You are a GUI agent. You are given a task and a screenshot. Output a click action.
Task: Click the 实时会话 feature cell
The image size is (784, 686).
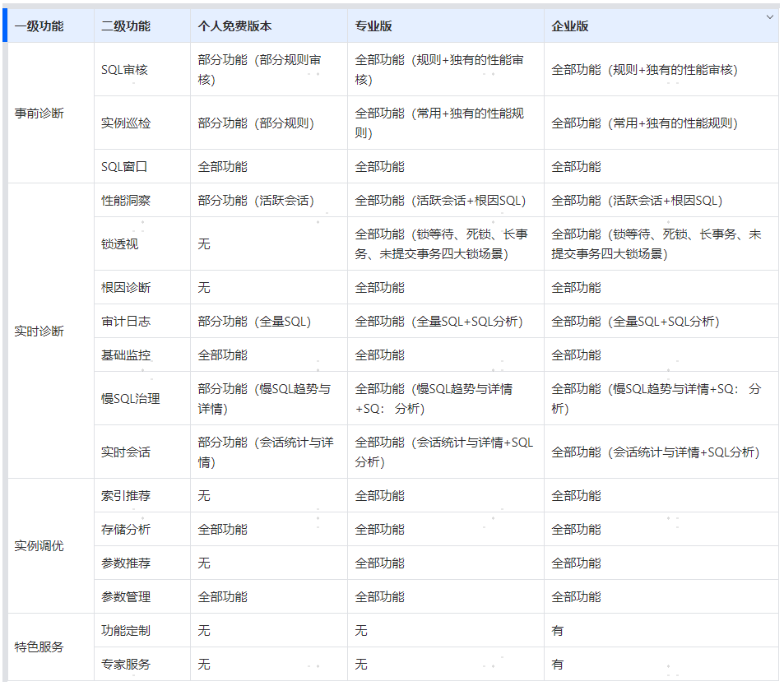142,452
